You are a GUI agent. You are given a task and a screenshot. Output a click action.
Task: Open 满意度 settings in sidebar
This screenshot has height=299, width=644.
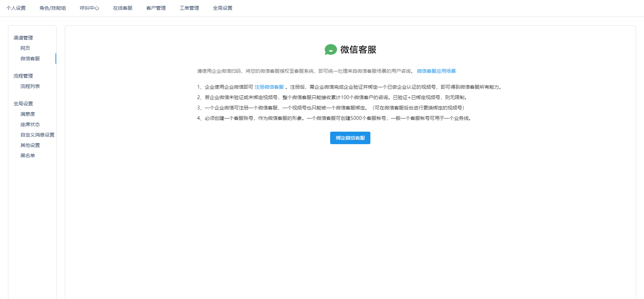point(28,114)
